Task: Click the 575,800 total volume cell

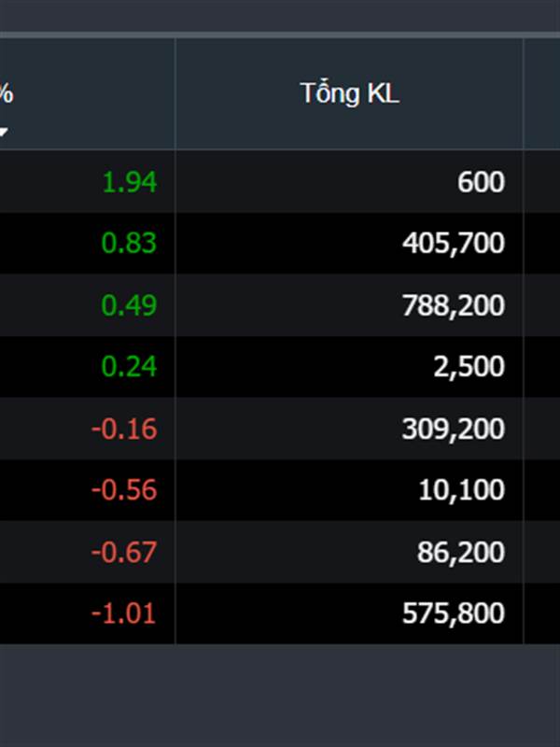Action: [349, 613]
